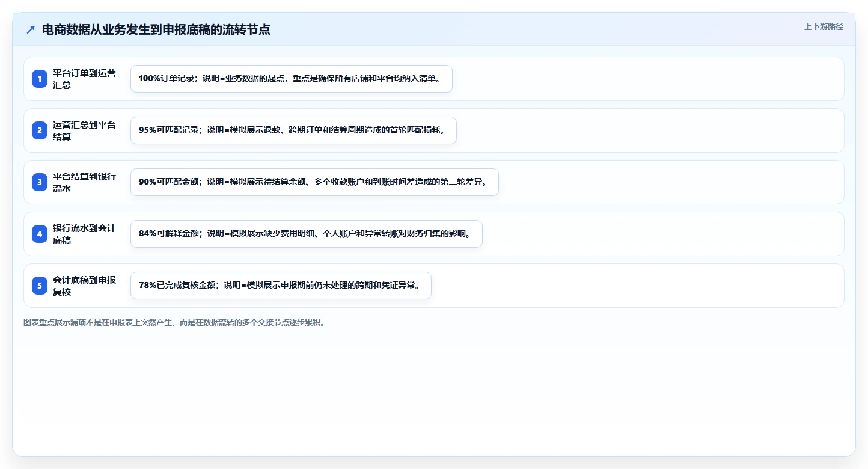
Task: Click the 运营汇总到平台结算 step label
Action: click(x=85, y=130)
